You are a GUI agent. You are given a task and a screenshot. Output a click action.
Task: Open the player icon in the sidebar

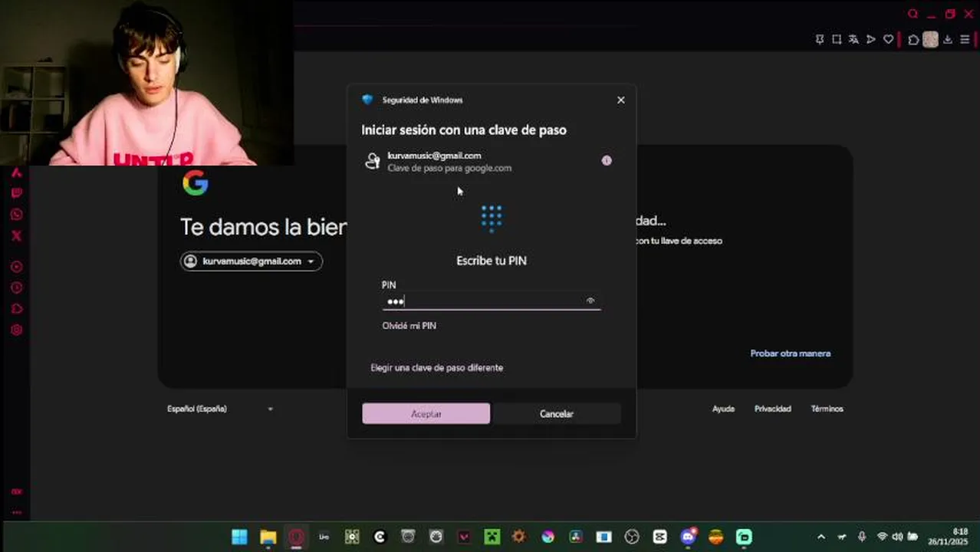17,267
